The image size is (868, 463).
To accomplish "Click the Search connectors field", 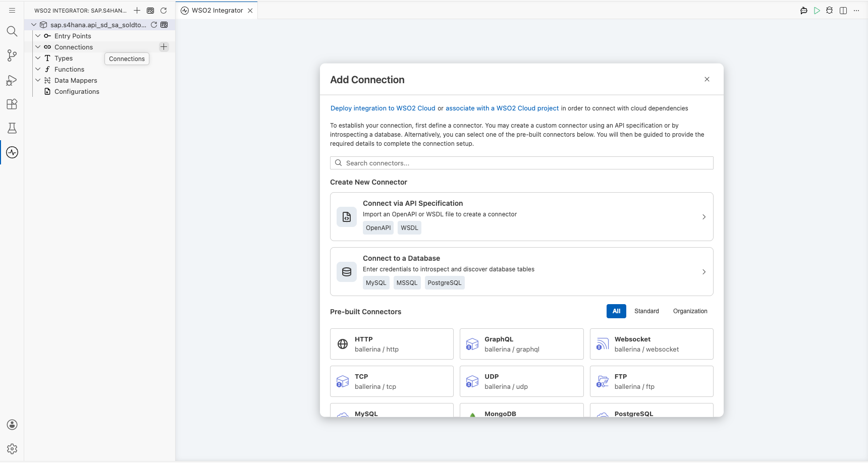I will click(x=521, y=163).
